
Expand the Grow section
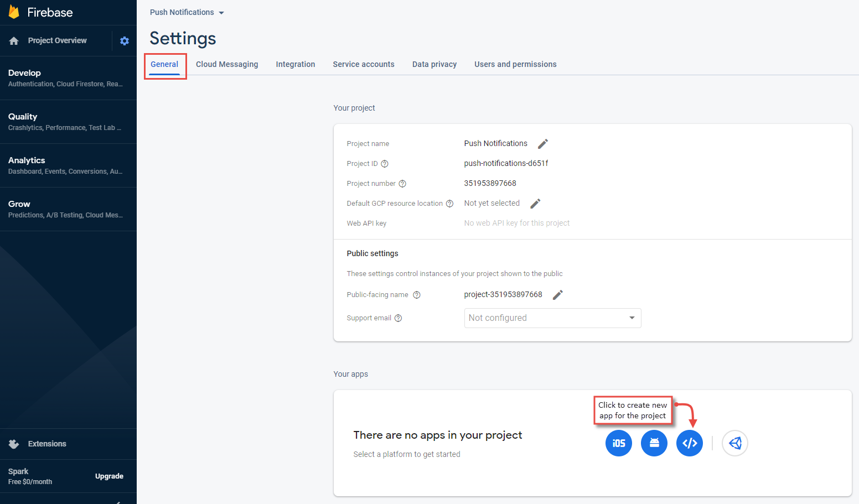pos(68,209)
